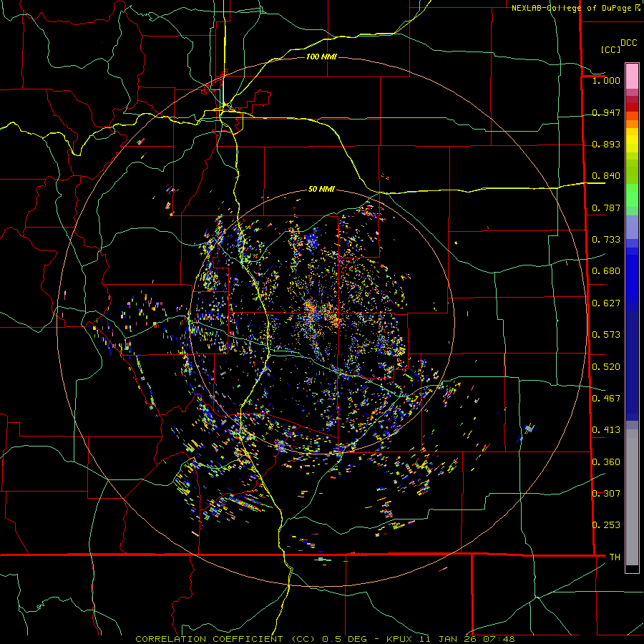Click the TH threshold label

pyautogui.click(x=615, y=557)
